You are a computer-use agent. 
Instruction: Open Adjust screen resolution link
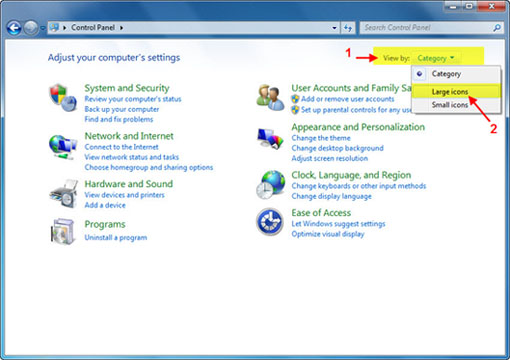pyautogui.click(x=330, y=158)
